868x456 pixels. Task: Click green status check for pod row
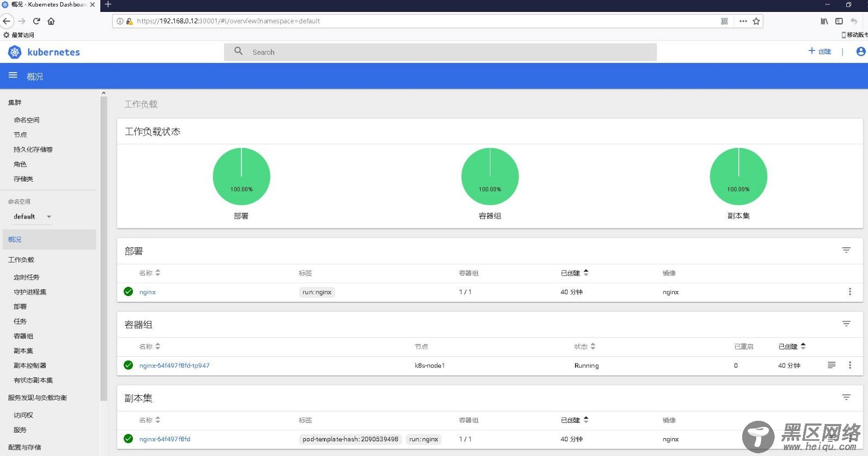pos(129,365)
